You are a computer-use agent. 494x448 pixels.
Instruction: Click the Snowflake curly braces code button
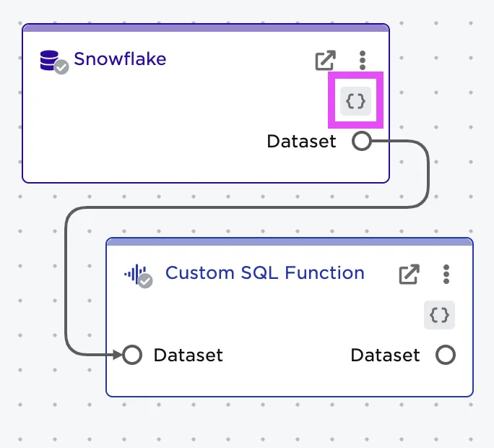[355, 101]
